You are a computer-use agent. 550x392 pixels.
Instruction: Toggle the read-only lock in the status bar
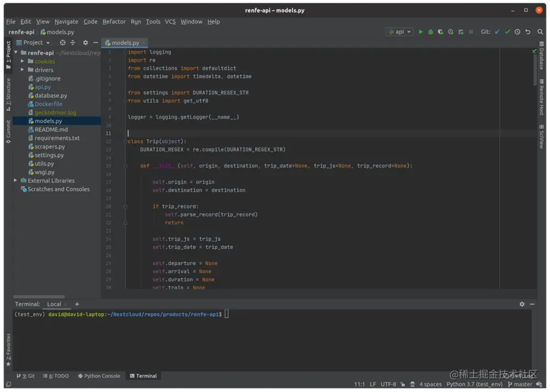[x=403, y=384]
